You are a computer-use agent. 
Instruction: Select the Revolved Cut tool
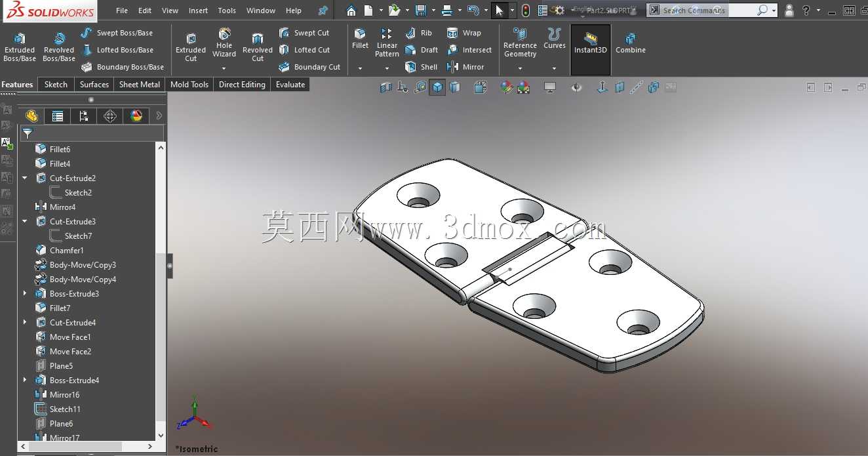pos(258,47)
